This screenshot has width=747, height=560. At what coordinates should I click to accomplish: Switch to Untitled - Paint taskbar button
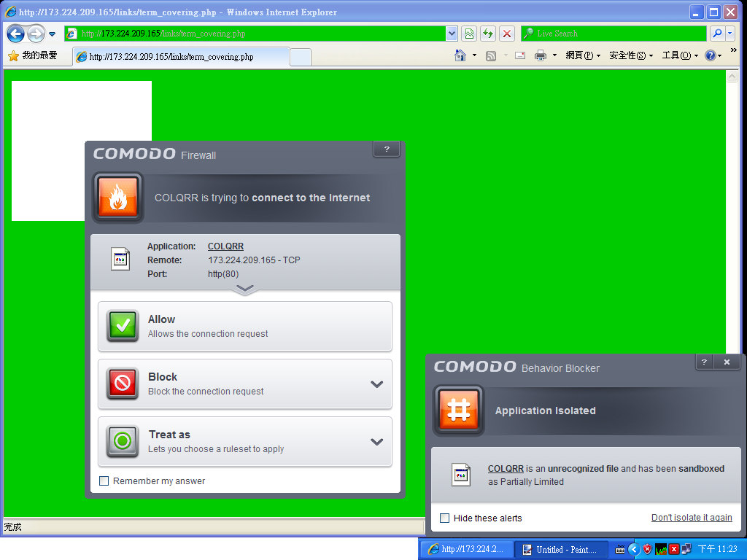click(561, 550)
